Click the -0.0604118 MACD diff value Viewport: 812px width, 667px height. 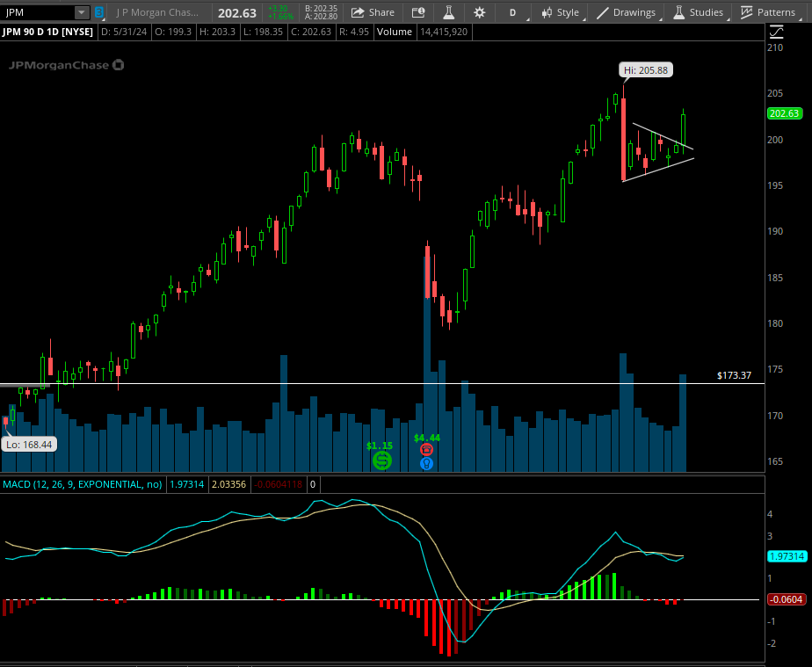coord(279,485)
